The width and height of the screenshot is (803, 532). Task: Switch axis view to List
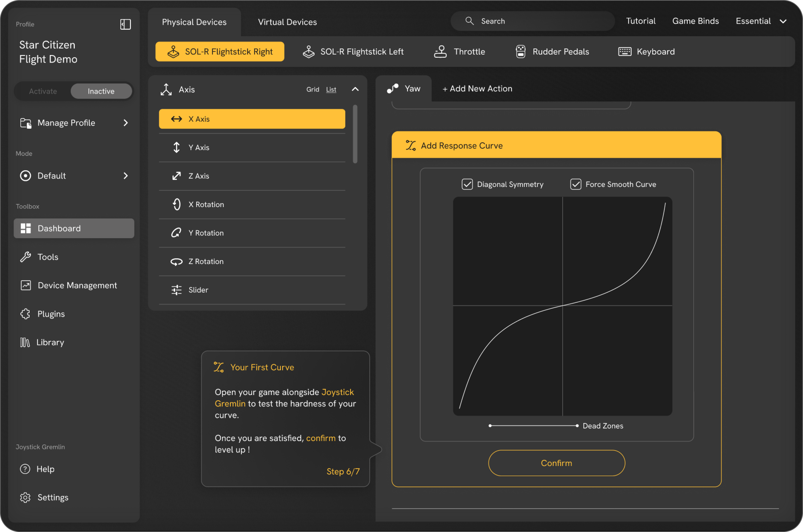(x=331, y=90)
